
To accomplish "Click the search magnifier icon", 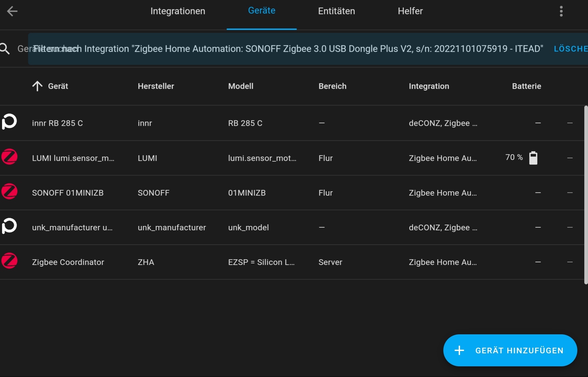I will (x=5, y=49).
